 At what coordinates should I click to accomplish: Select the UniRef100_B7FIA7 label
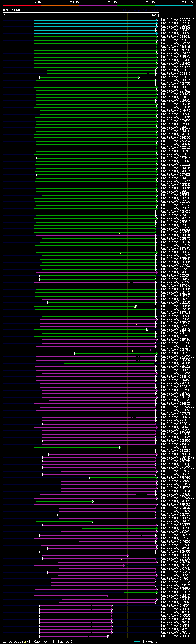[176, 134]
